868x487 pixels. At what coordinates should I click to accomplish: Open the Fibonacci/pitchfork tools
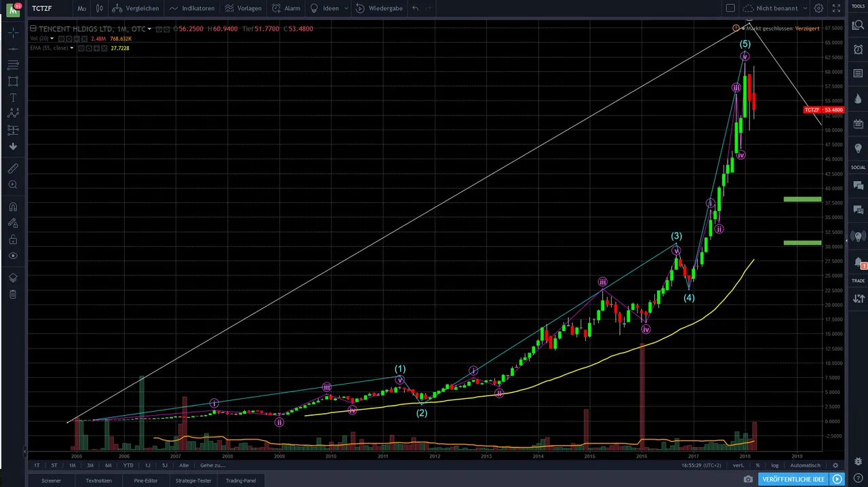click(13, 65)
